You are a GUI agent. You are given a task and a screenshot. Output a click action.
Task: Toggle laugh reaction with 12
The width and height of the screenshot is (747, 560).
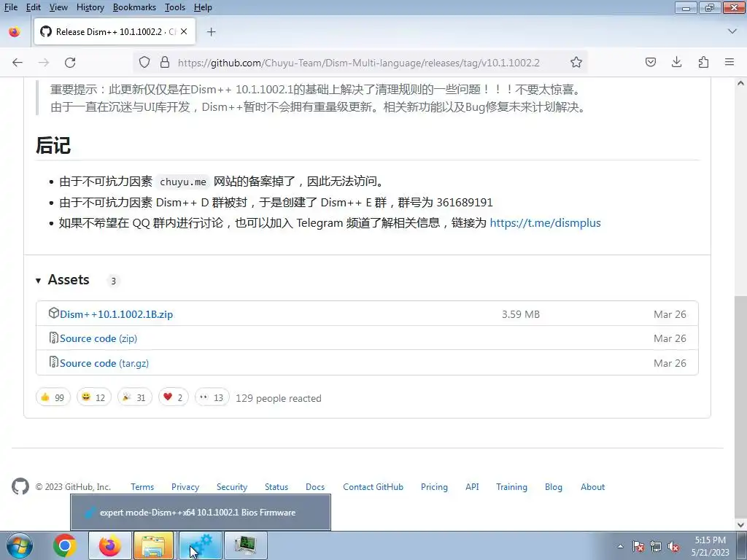[94, 397]
